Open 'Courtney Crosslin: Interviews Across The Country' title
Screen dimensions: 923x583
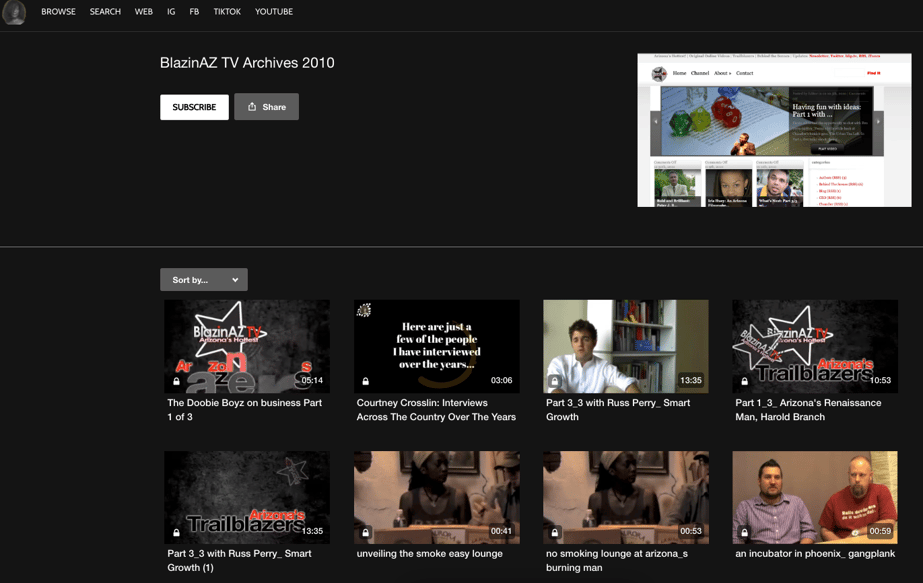point(436,410)
